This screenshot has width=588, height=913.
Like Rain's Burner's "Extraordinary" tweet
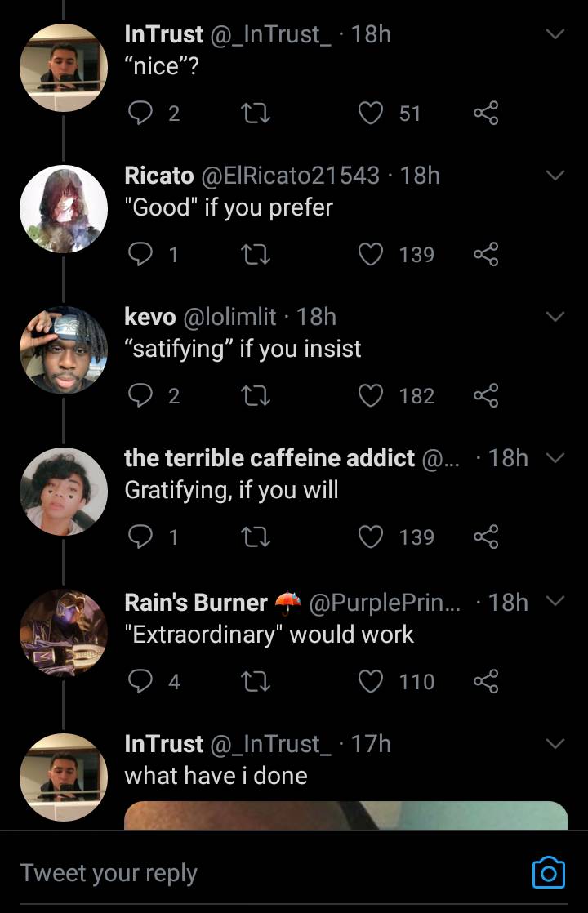[372, 681]
